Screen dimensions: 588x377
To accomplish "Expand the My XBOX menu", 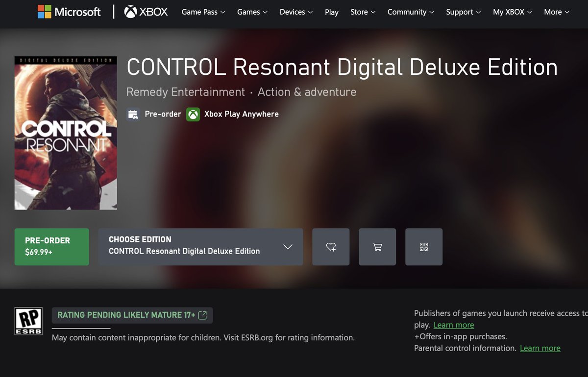I will [x=513, y=12].
